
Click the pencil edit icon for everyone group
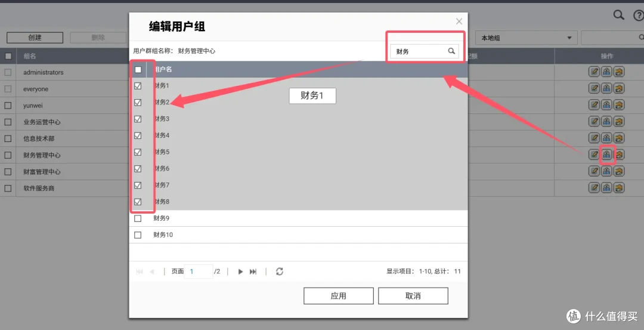pyautogui.click(x=594, y=88)
